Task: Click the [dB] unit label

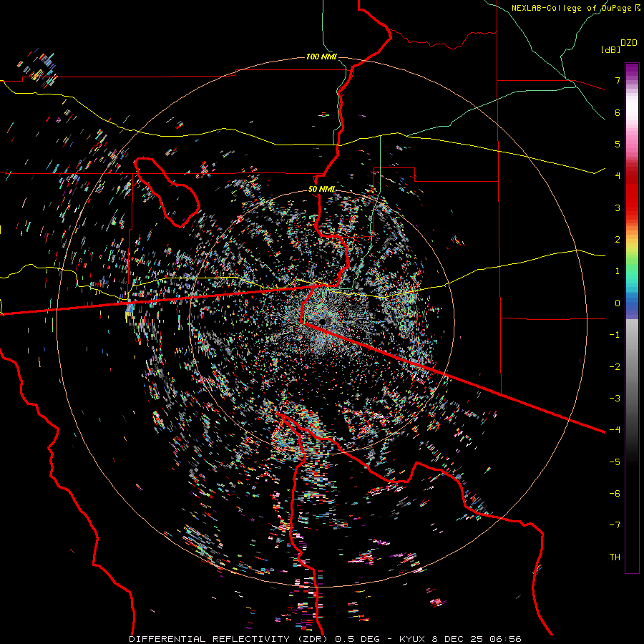Action: point(611,49)
